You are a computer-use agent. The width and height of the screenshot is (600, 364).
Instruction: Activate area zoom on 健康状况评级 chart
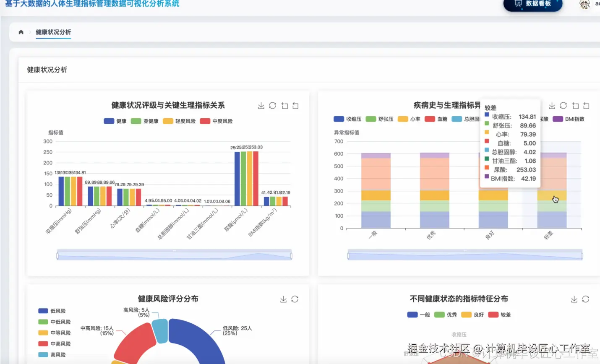click(x=284, y=106)
